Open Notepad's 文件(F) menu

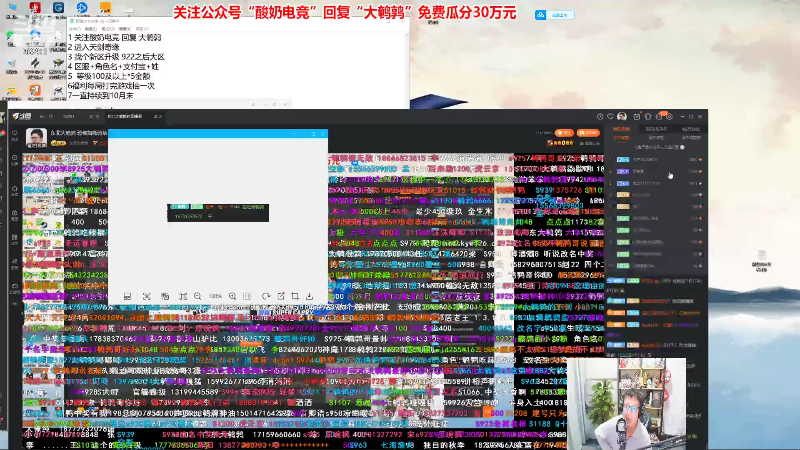click(x=75, y=29)
